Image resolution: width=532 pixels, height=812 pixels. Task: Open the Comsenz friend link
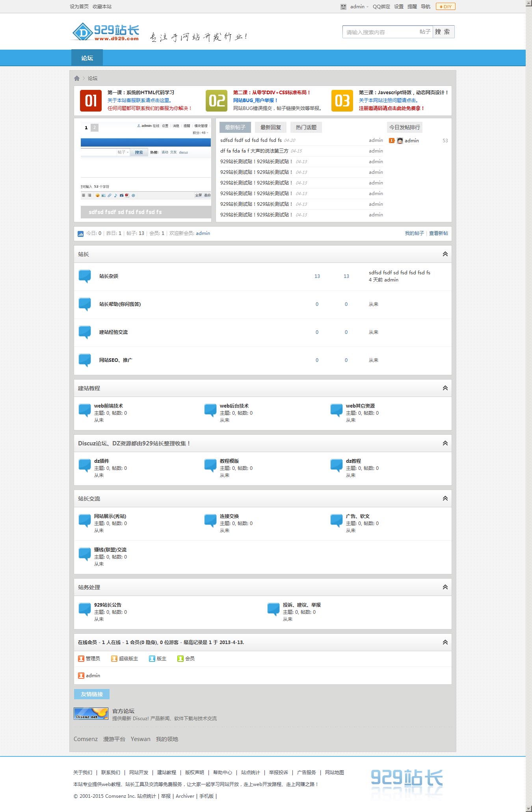[x=86, y=739]
